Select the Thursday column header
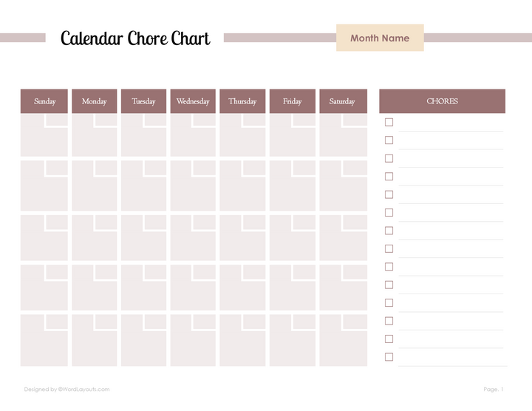 242,101
